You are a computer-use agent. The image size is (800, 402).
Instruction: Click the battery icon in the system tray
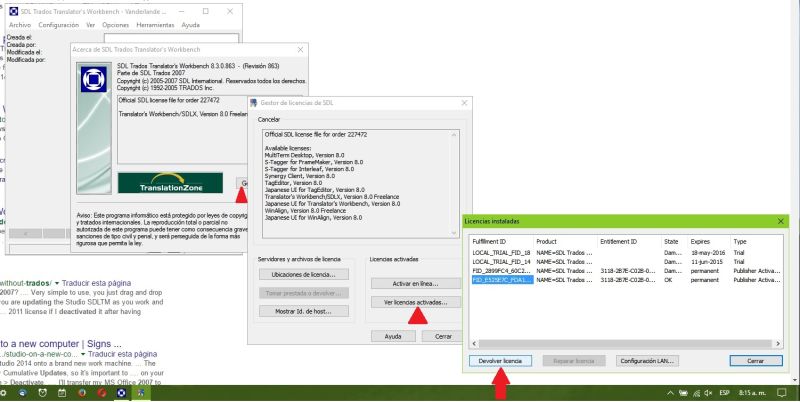click(683, 393)
